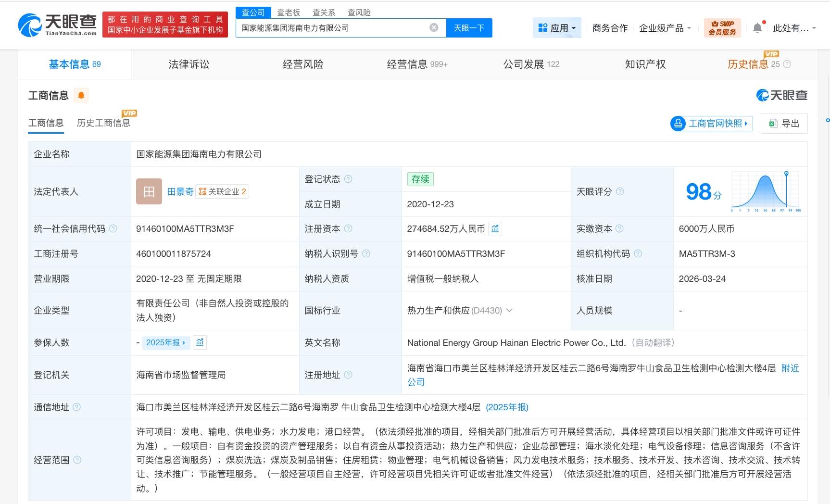Open the notification bell in top bar
The height and width of the screenshot is (504, 830).
coord(757,27)
